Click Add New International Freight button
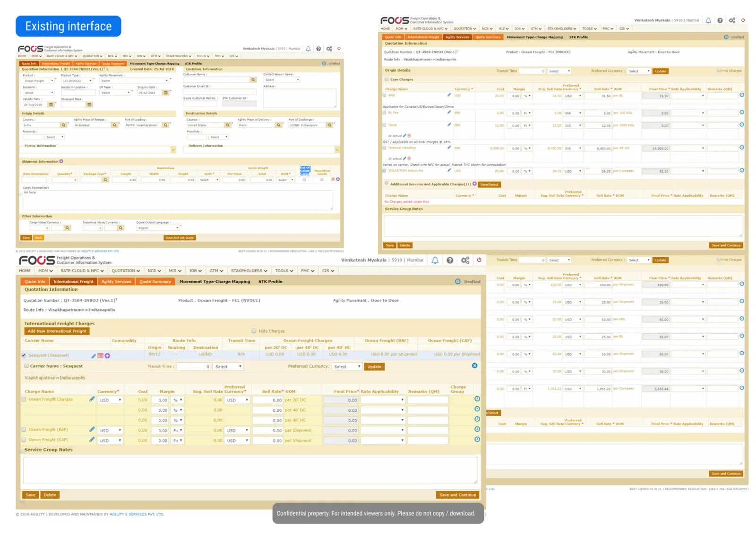This screenshot has width=756, height=538. click(57, 331)
